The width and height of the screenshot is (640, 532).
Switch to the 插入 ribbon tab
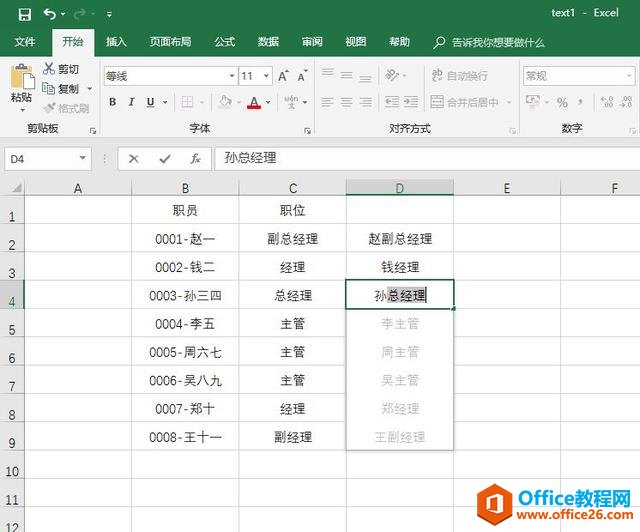(116, 42)
